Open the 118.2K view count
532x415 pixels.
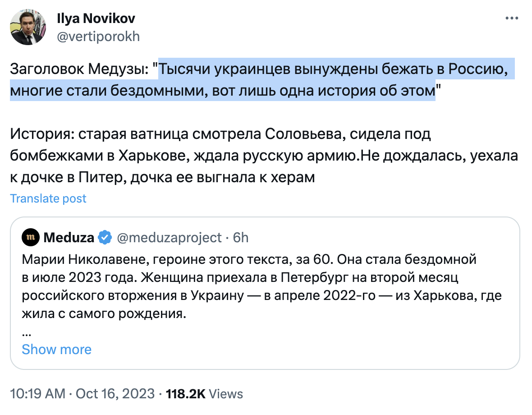coord(186,393)
